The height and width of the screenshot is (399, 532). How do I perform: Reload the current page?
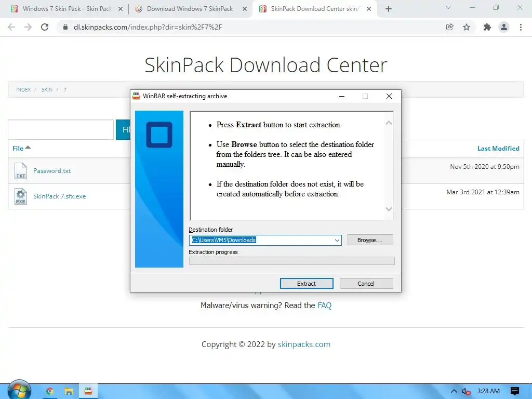45,27
